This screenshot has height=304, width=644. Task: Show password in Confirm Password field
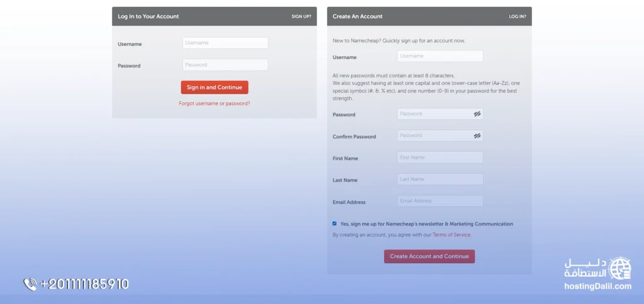(x=477, y=136)
